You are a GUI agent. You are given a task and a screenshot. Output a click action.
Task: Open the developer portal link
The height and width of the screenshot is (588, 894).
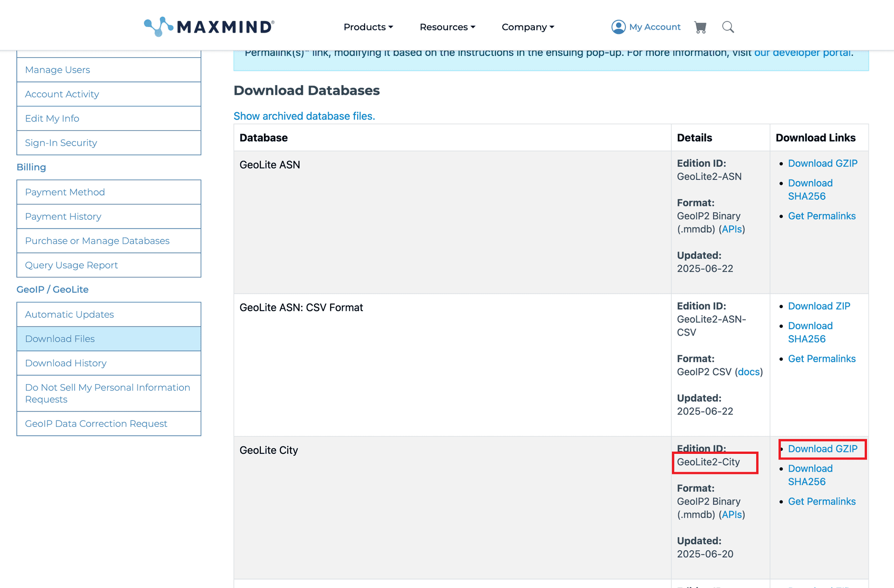coord(802,53)
